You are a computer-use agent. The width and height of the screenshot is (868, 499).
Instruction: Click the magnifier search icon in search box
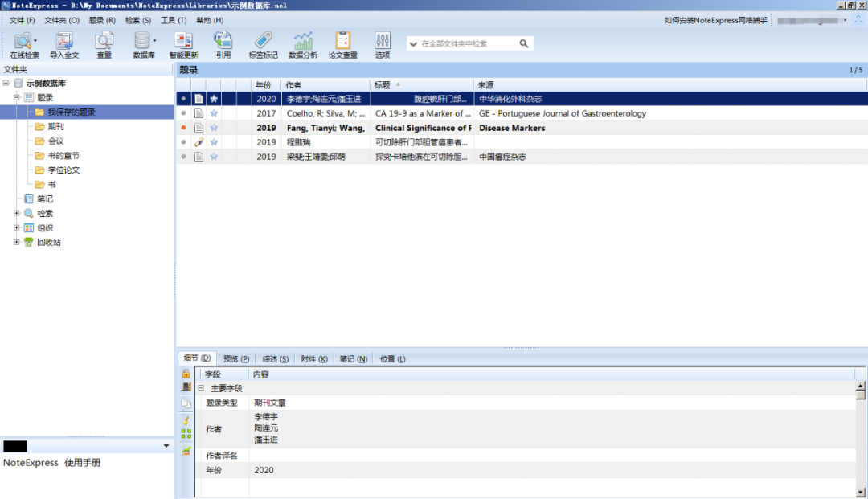(x=524, y=43)
